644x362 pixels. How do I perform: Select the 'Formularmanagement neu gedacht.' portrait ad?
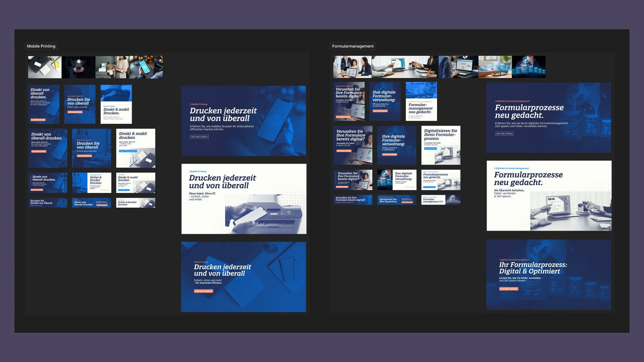[x=421, y=101]
